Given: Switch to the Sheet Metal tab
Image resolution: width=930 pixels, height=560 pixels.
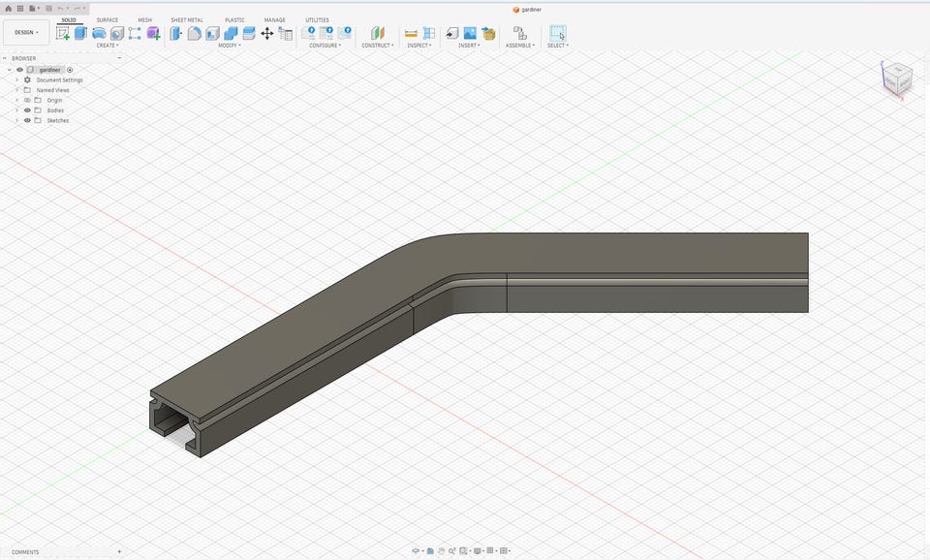Looking at the screenshot, I should 187,20.
